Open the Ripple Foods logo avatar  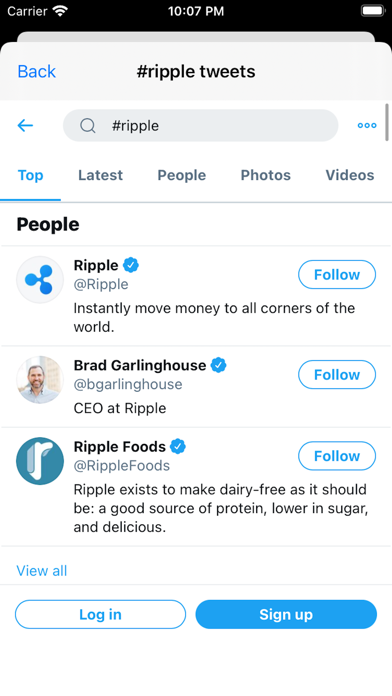40,461
